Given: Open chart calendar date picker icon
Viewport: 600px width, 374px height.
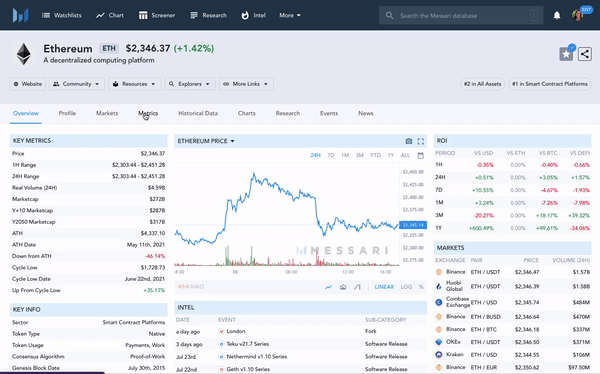Looking at the screenshot, I should coord(421,155).
